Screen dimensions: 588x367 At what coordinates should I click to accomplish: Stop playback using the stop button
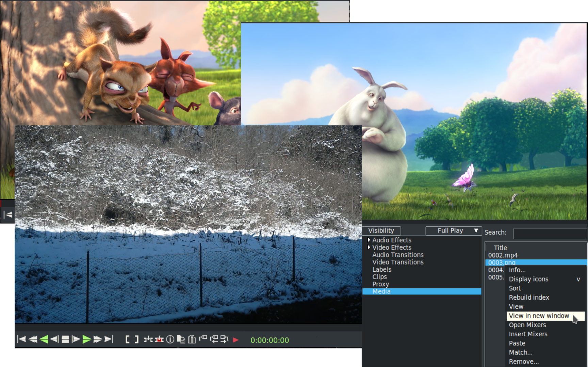tap(65, 339)
